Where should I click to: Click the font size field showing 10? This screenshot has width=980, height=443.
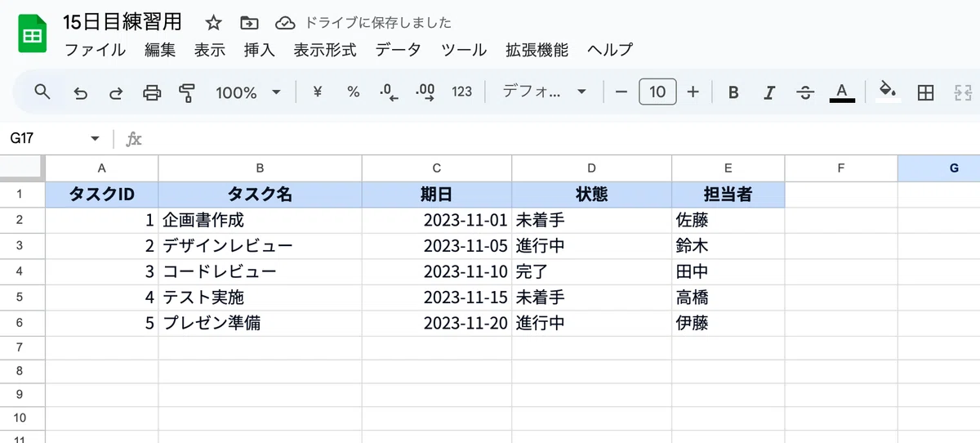click(657, 92)
